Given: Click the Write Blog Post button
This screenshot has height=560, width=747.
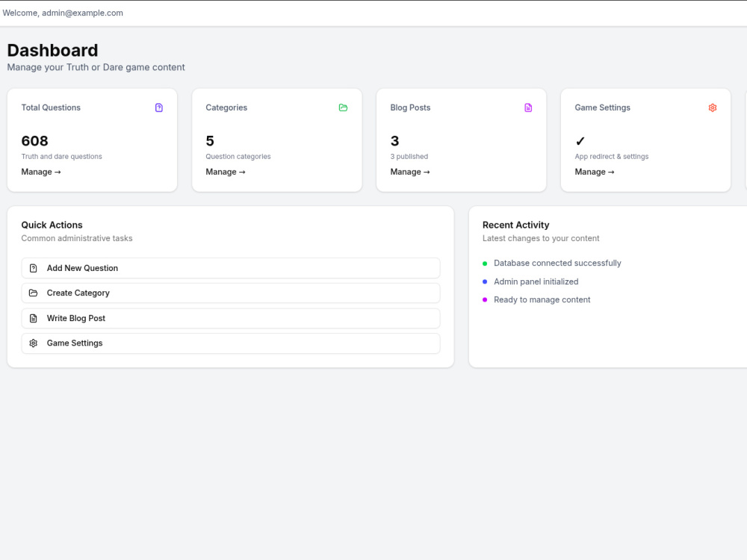Looking at the screenshot, I should [x=231, y=318].
